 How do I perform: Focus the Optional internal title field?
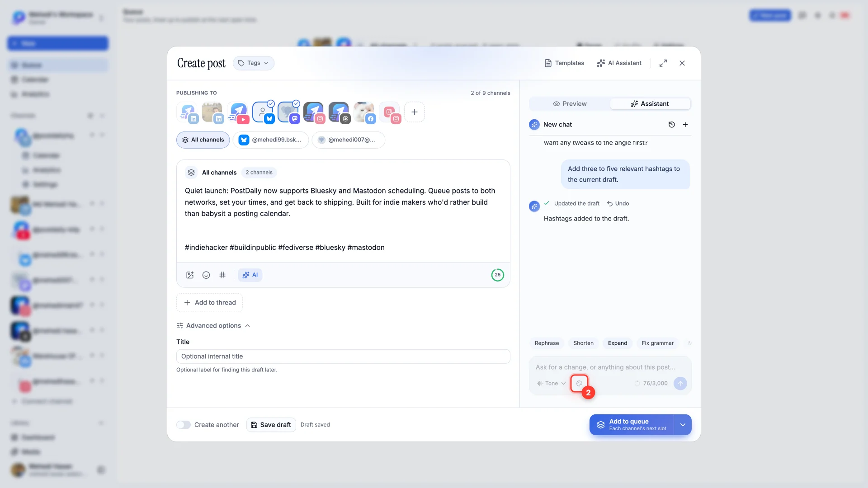343,357
